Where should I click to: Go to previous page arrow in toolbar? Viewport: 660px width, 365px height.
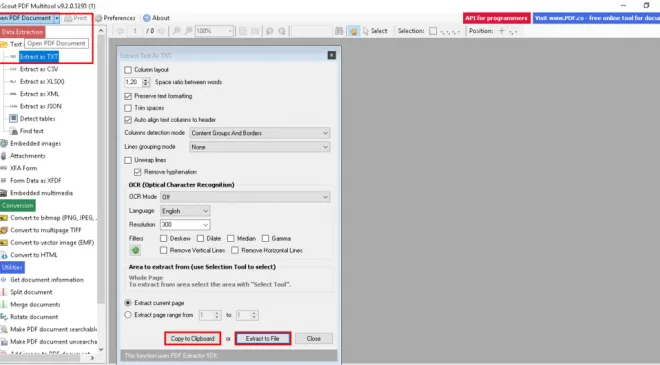tap(121, 31)
